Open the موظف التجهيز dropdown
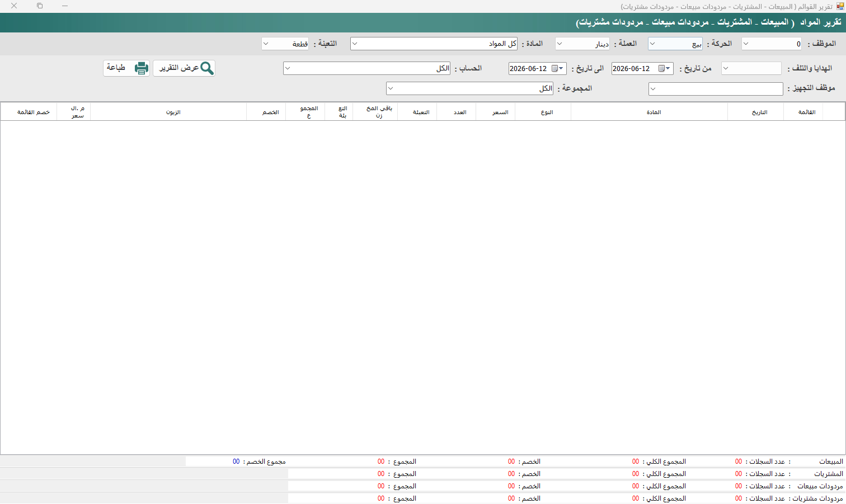Screen dimensions: 846x504 653,89
